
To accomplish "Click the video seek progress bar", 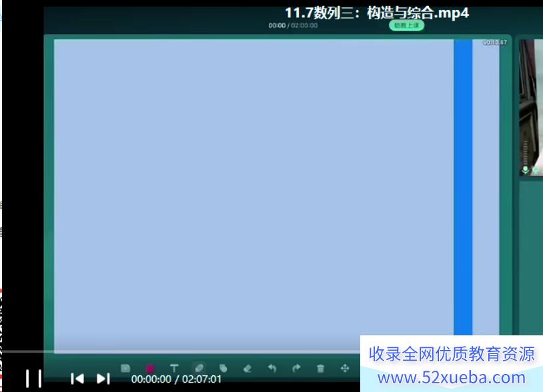I will click(x=180, y=351).
